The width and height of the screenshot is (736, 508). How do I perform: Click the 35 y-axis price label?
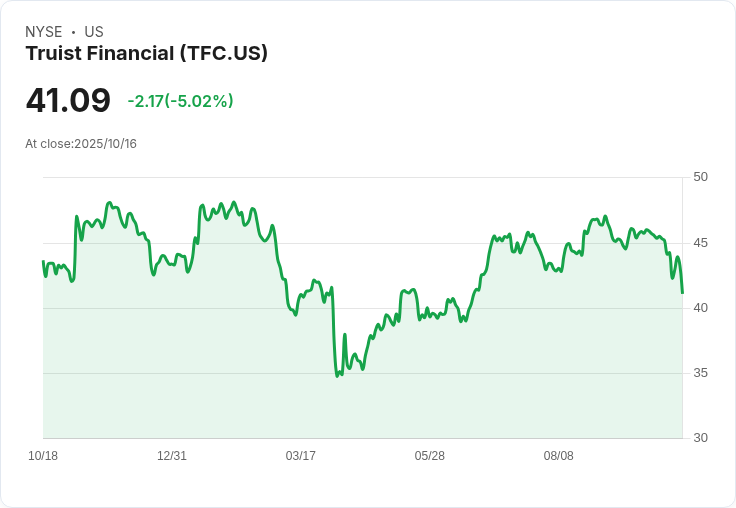(700, 373)
